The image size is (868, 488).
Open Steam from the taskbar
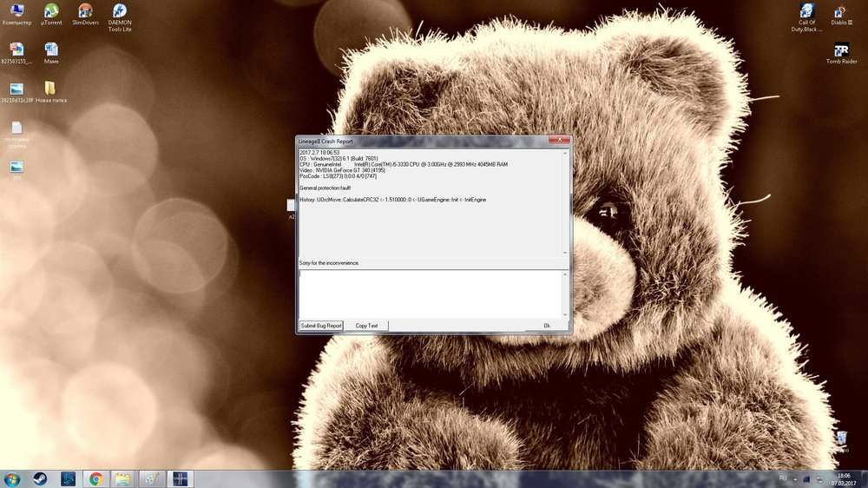click(40, 478)
